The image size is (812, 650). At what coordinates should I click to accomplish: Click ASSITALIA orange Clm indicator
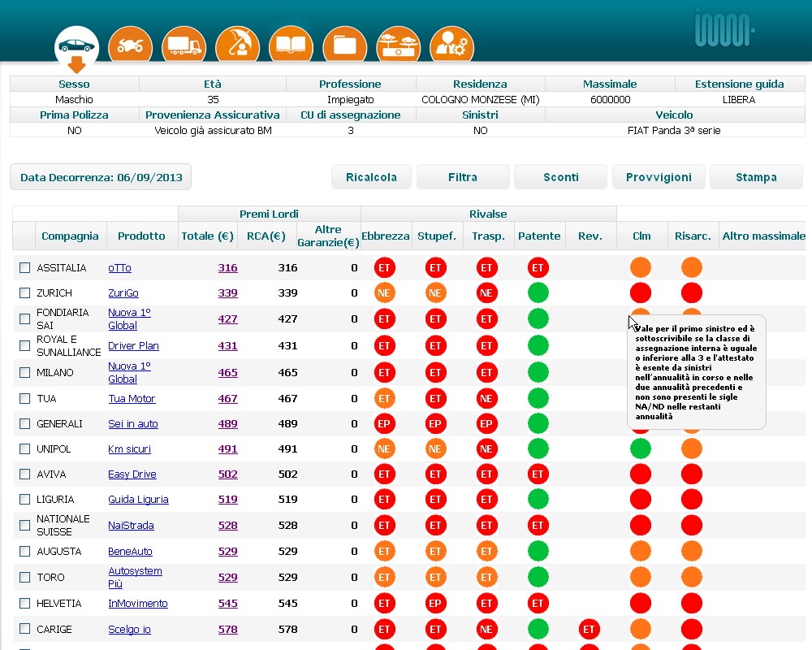(641, 267)
